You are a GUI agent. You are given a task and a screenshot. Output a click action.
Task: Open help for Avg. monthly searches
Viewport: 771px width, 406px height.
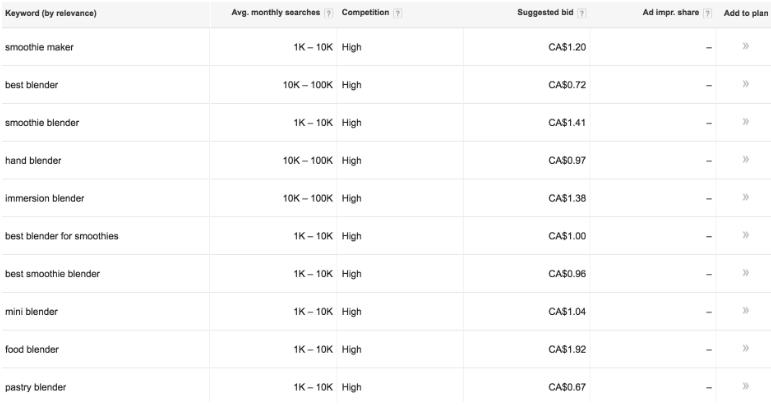(331, 12)
